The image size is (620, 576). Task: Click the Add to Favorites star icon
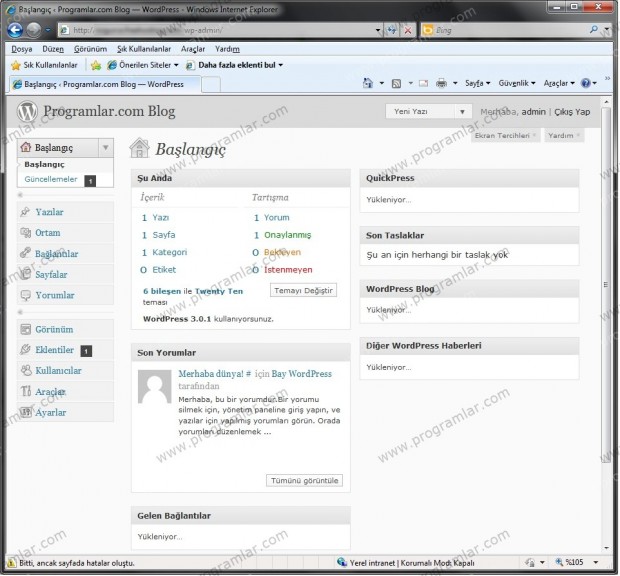click(96, 65)
